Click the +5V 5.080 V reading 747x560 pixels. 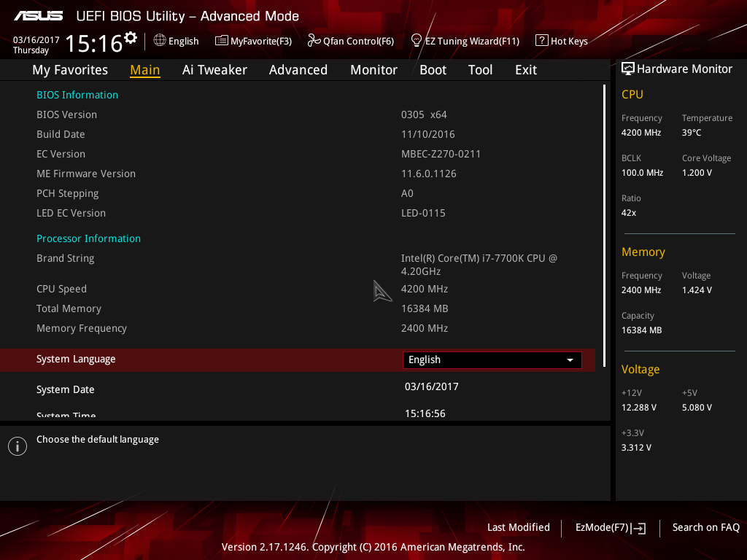[x=697, y=408]
